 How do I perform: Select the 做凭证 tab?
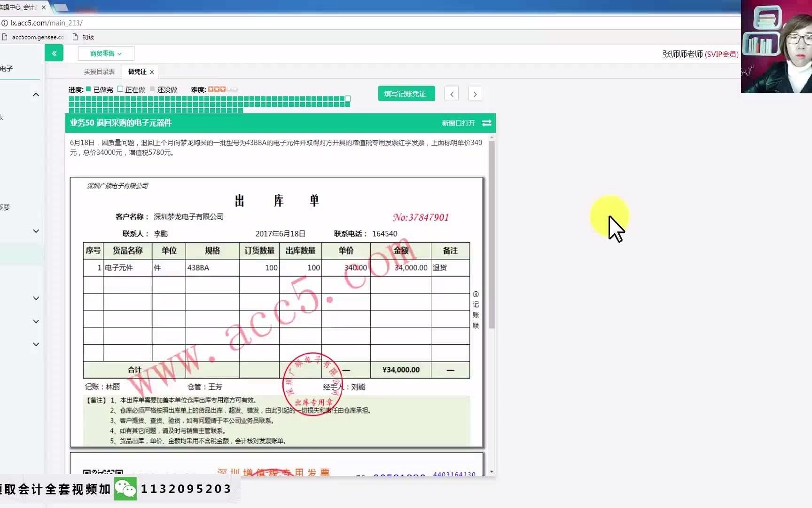point(136,71)
